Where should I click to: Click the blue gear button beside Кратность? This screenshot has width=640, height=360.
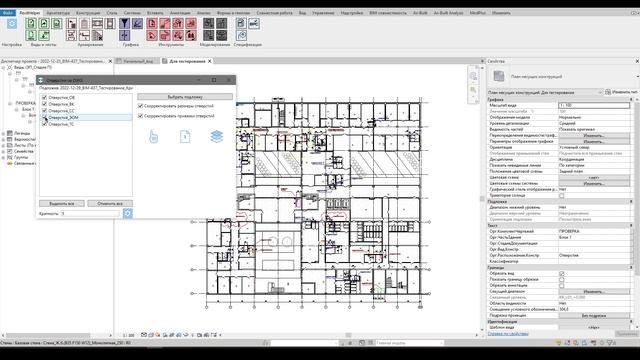pos(128,213)
